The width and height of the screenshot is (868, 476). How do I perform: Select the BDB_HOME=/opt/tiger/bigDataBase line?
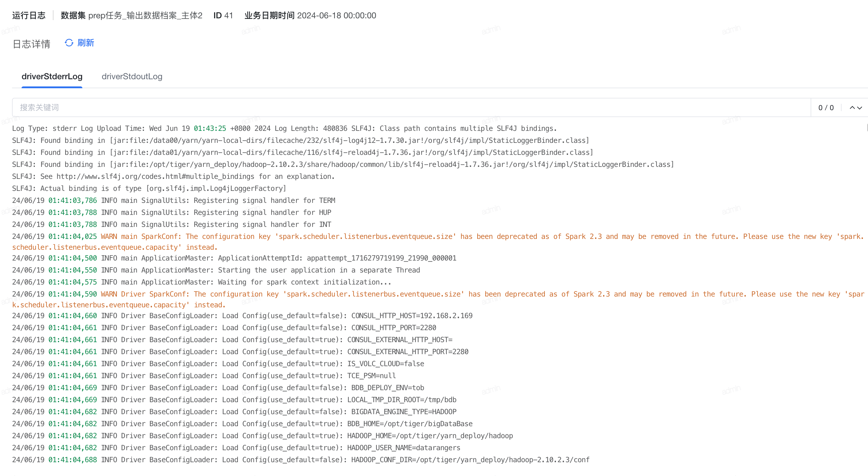pyautogui.click(x=242, y=423)
